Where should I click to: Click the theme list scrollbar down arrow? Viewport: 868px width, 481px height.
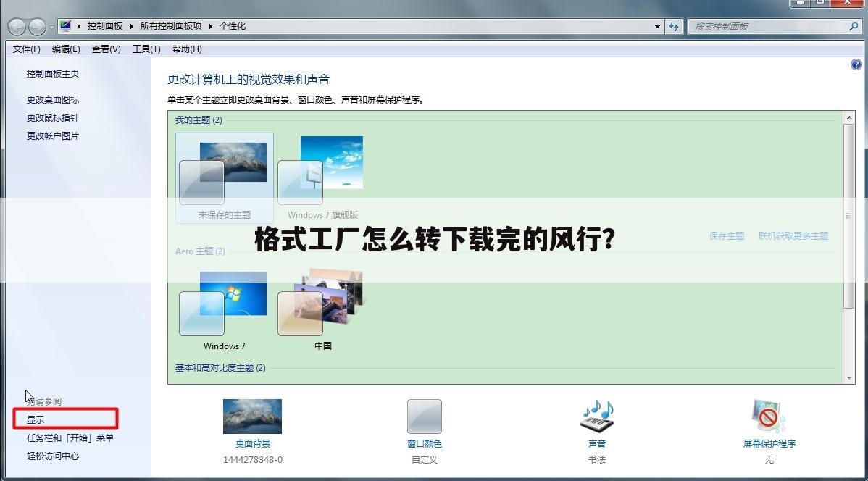(x=849, y=378)
